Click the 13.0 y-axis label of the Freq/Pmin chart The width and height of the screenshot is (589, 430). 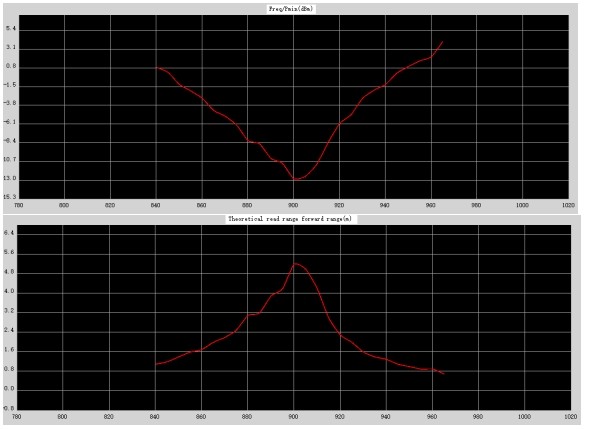[x=10, y=179]
